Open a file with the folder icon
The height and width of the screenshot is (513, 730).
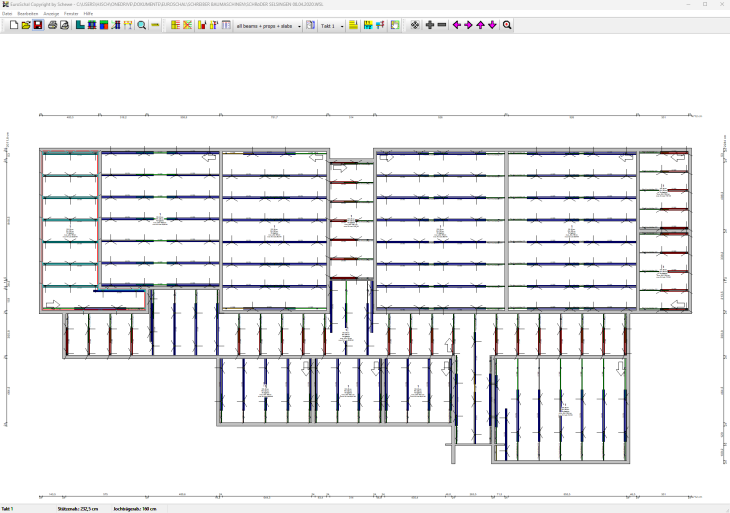[x=25, y=25]
